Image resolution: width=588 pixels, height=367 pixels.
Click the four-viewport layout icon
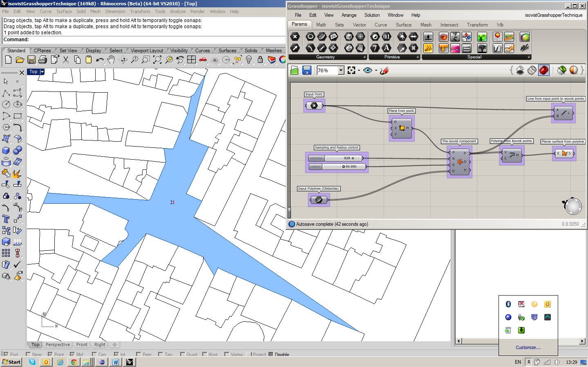coord(191,60)
